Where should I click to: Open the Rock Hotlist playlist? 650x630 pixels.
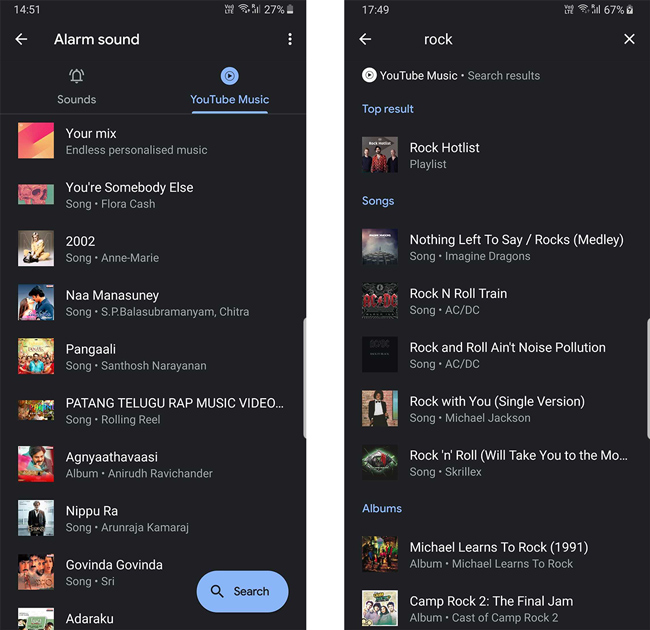pyautogui.click(x=497, y=155)
